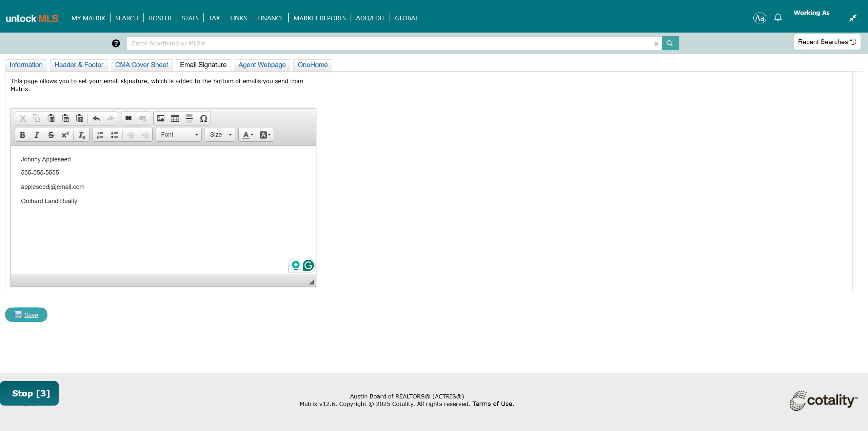Click the Grammarly icon in editor

coord(308,265)
